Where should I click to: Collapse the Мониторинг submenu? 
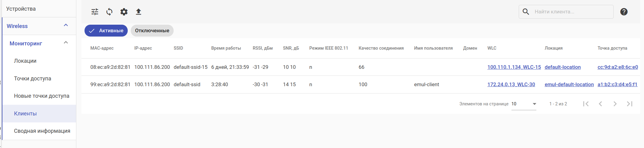66,43
